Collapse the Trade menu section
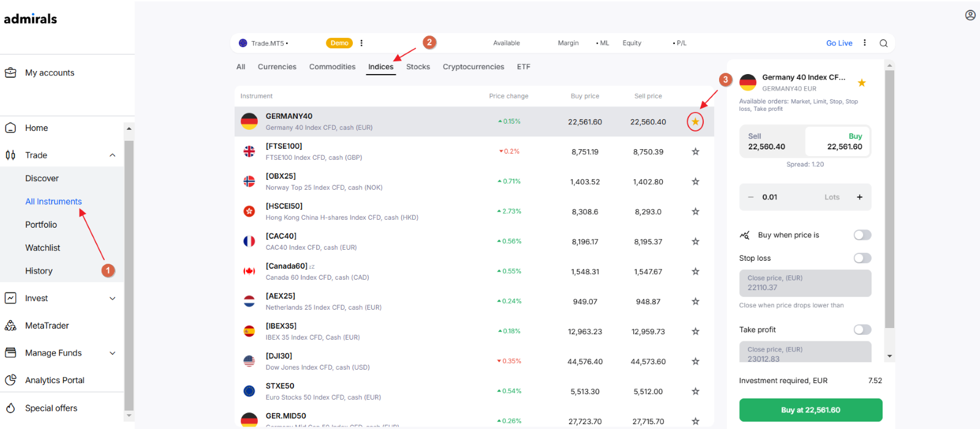980x429 pixels. pos(112,155)
